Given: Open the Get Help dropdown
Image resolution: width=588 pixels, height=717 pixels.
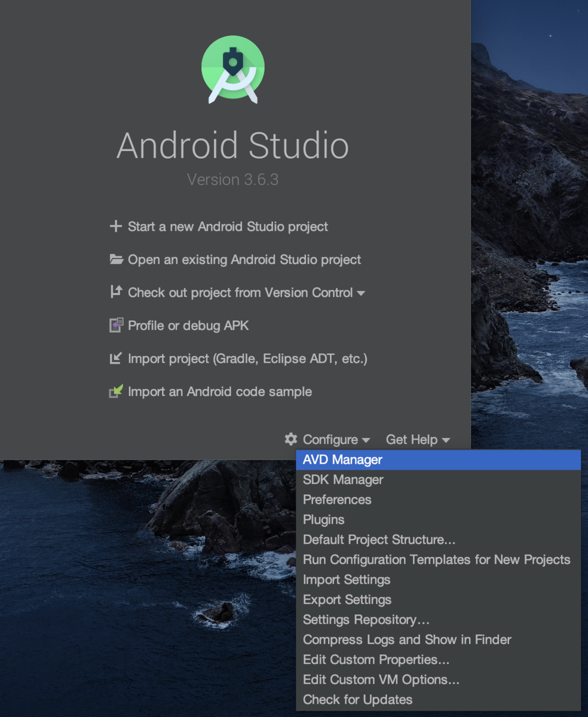Looking at the screenshot, I should click(418, 440).
